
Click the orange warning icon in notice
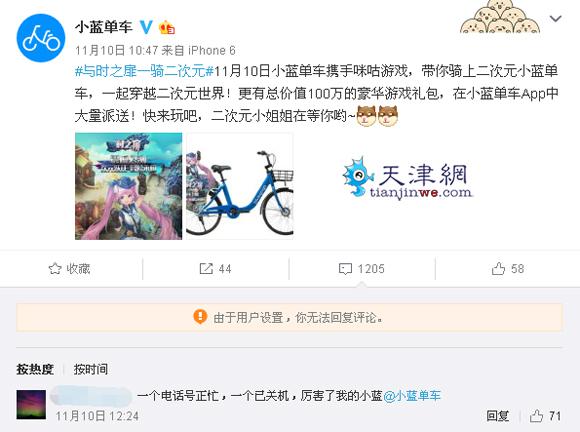pyautogui.click(x=200, y=317)
